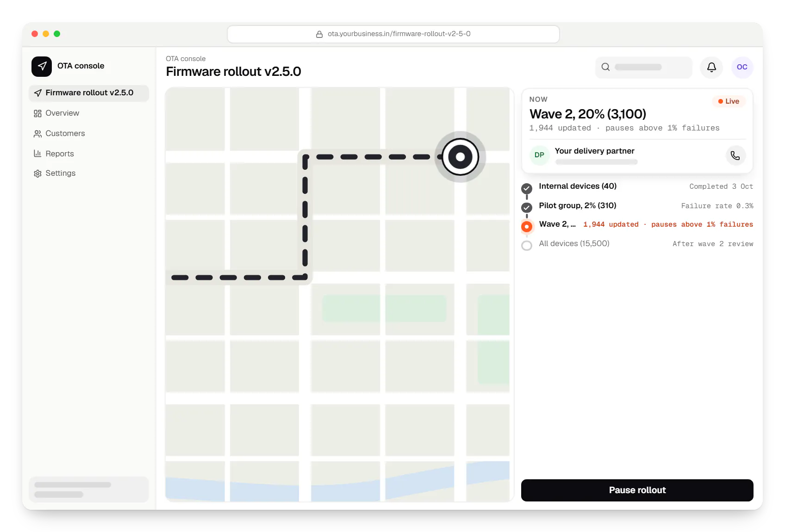Click the active Wave 2 step marker
This screenshot has height=532, width=785.
[x=527, y=227]
